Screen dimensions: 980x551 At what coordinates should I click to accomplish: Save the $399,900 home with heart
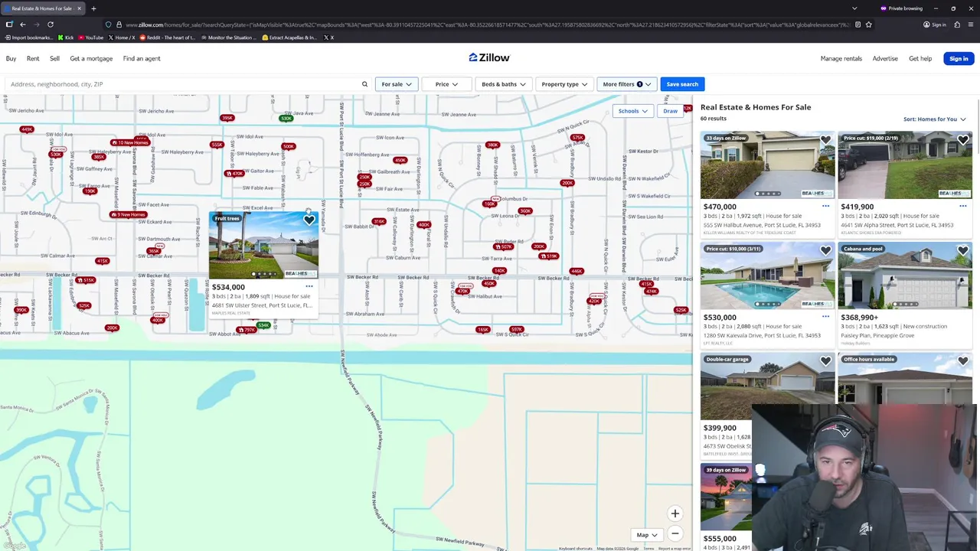[x=825, y=360]
